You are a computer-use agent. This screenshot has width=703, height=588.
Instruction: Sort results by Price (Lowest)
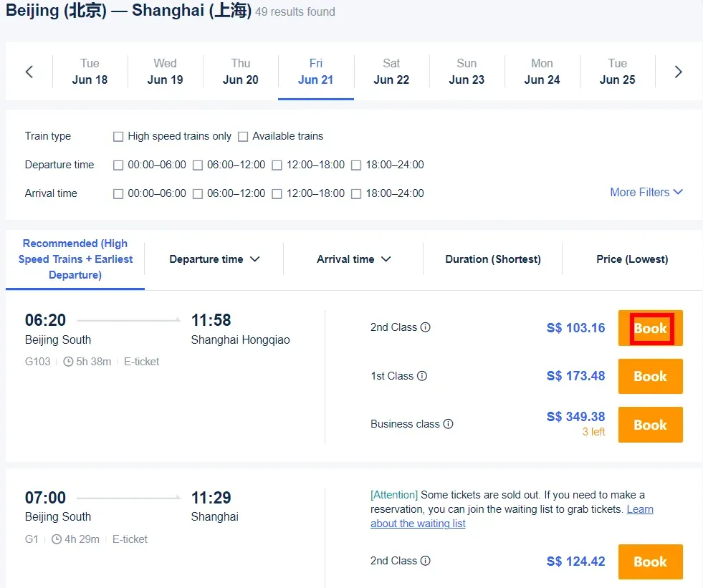pyautogui.click(x=631, y=259)
